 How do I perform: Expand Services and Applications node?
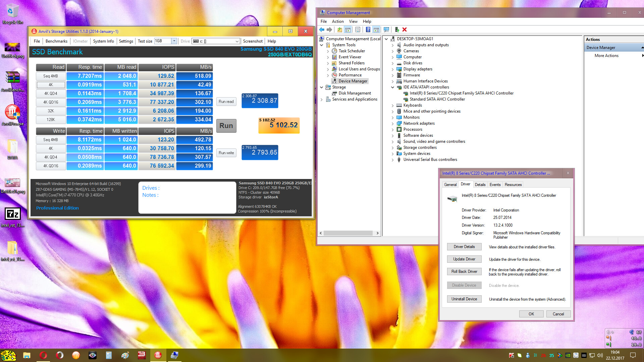pyautogui.click(x=322, y=99)
